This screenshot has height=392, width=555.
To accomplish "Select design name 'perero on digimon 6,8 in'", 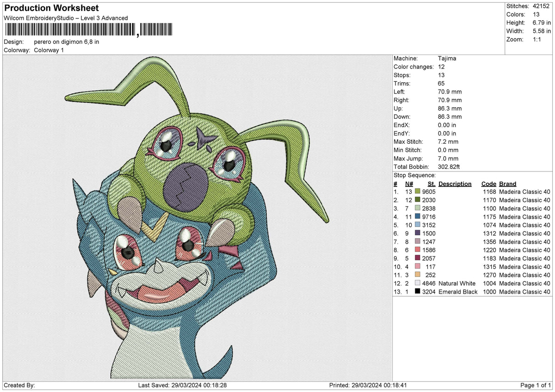I will pos(67,42).
